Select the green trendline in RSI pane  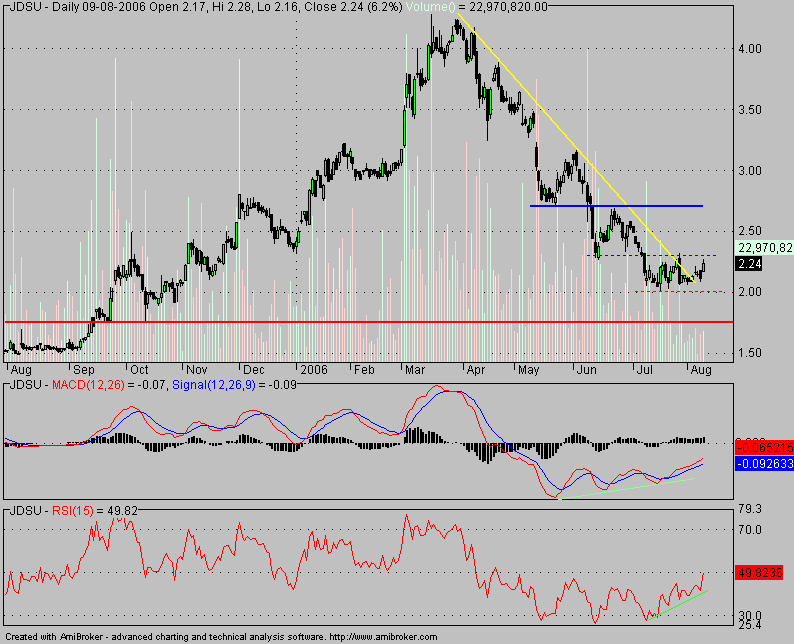coord(678,605)
